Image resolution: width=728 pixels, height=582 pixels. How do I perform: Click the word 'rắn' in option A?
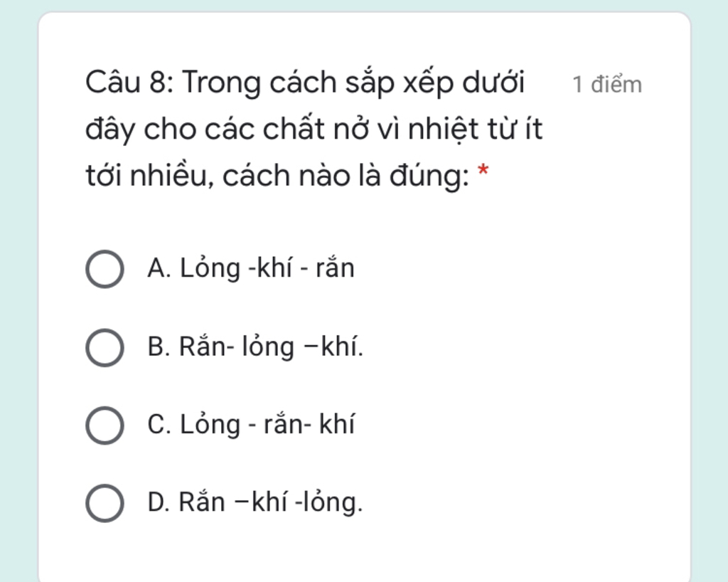pyautogui.click(x=335, y=268)
